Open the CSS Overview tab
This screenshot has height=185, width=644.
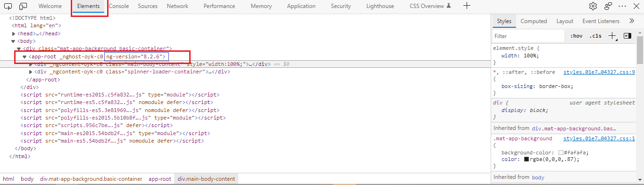click(430, 6)
